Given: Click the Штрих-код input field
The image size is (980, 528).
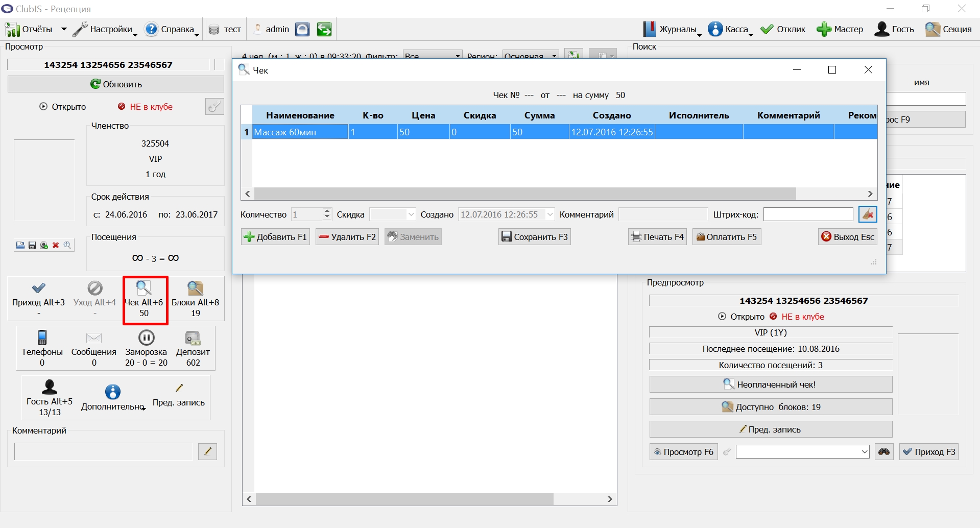Looking at the screenshot, I should [808, 214].
